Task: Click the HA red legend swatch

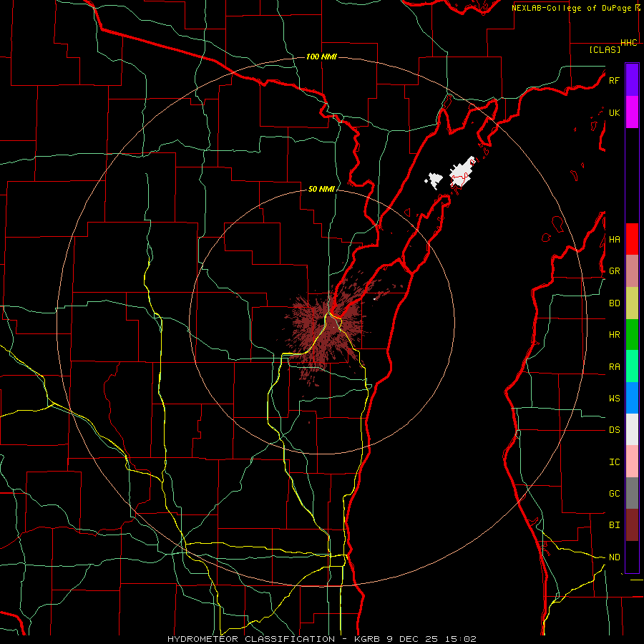Action: click(632, 239)
